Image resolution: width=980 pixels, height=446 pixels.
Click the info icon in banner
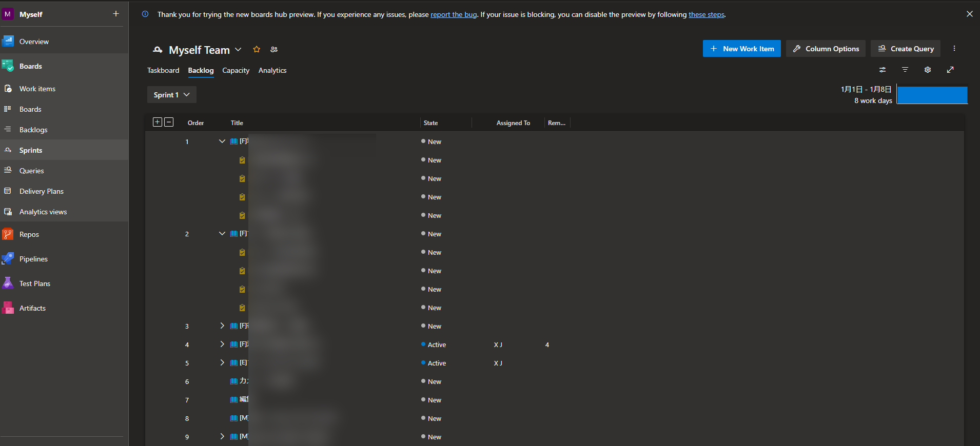click(145, 14)
